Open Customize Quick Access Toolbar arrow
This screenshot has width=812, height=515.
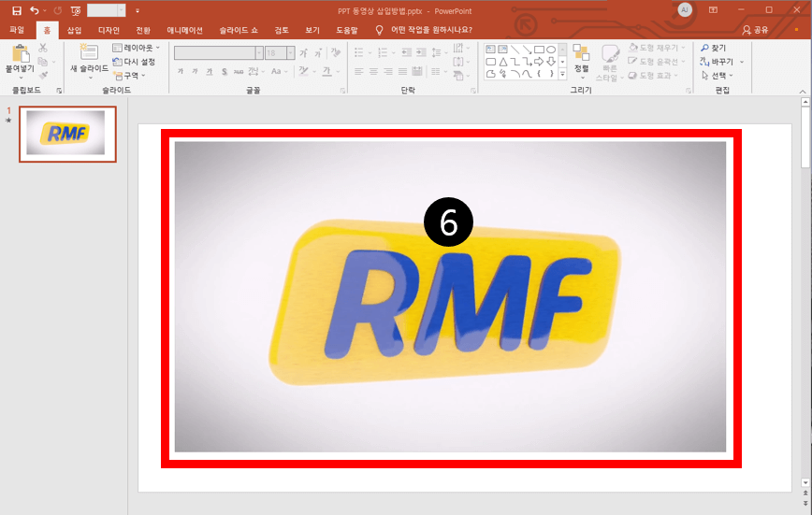point(138,10)
